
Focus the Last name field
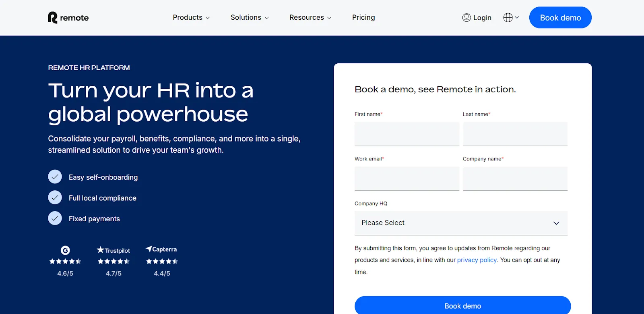515,134
